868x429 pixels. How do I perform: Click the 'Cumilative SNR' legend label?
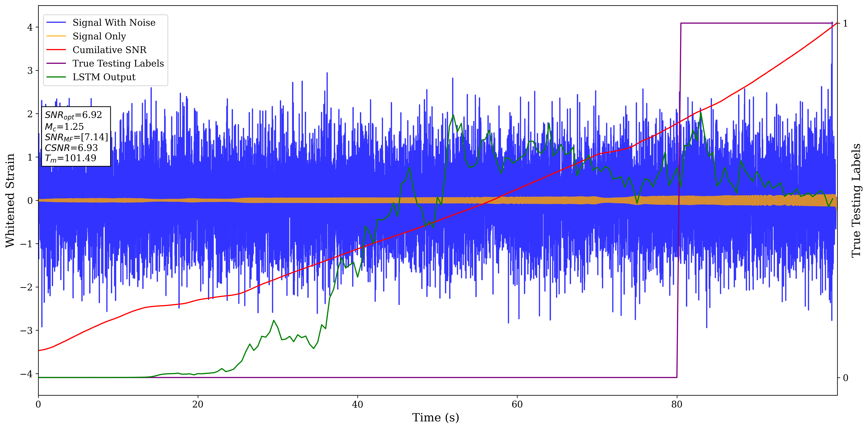(109, 50)
